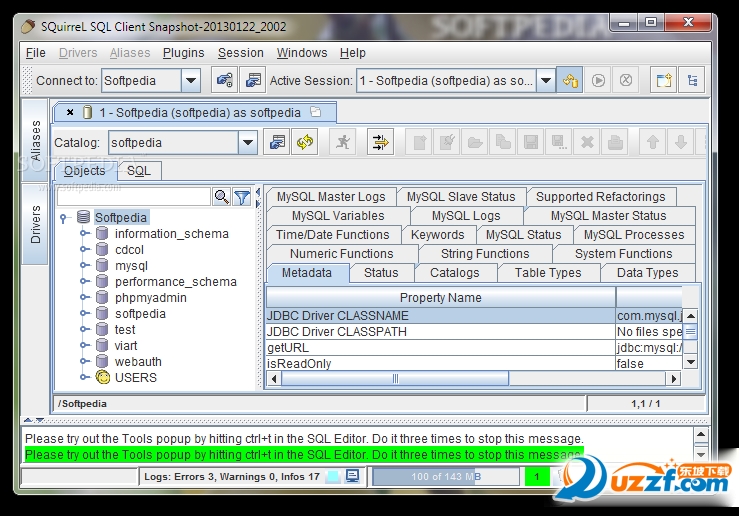Click the blue funnel filter icon

[242, 197]
